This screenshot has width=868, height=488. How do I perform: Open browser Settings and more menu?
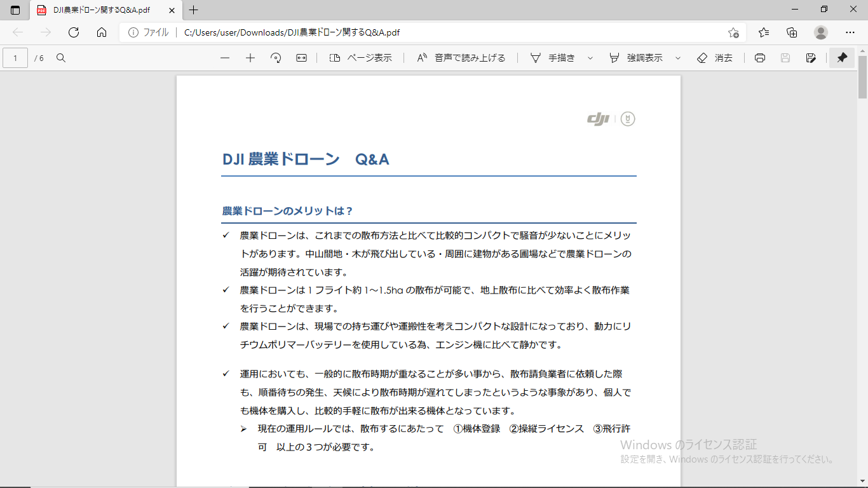coord(850,32)
